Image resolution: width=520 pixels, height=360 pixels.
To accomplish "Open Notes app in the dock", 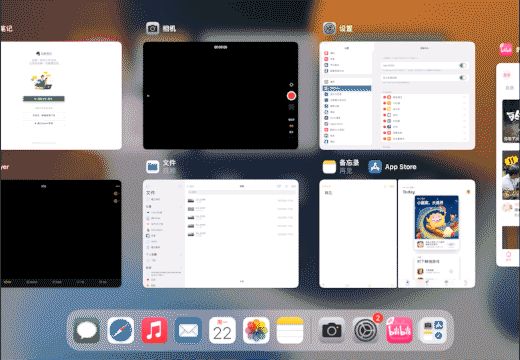I will click(290, 331).
